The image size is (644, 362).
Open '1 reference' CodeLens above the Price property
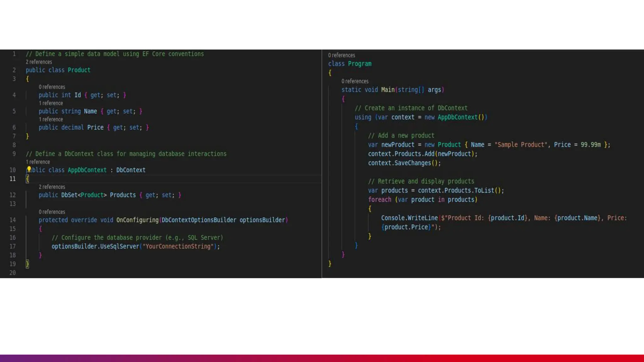coord(51,119)
